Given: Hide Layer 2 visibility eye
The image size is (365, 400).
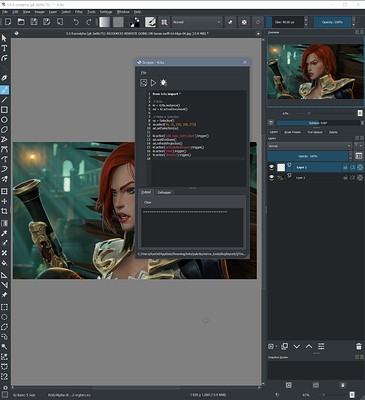Looking at the screenshot, I should [x=271, y=167].
